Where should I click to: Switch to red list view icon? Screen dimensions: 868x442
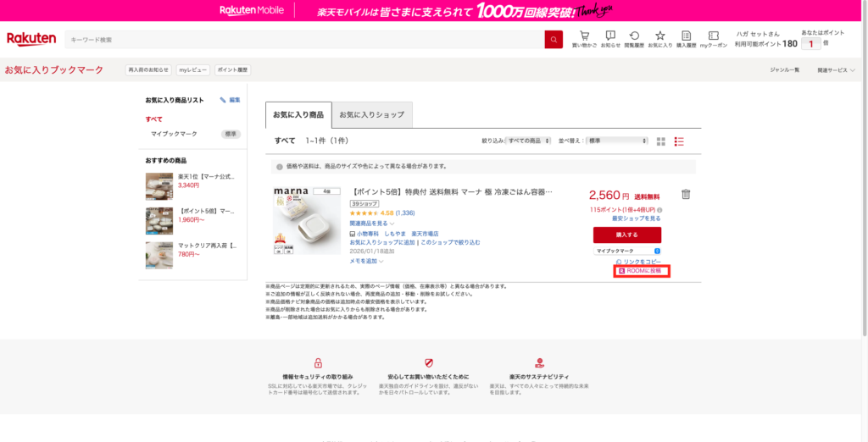tap(679, 141)
